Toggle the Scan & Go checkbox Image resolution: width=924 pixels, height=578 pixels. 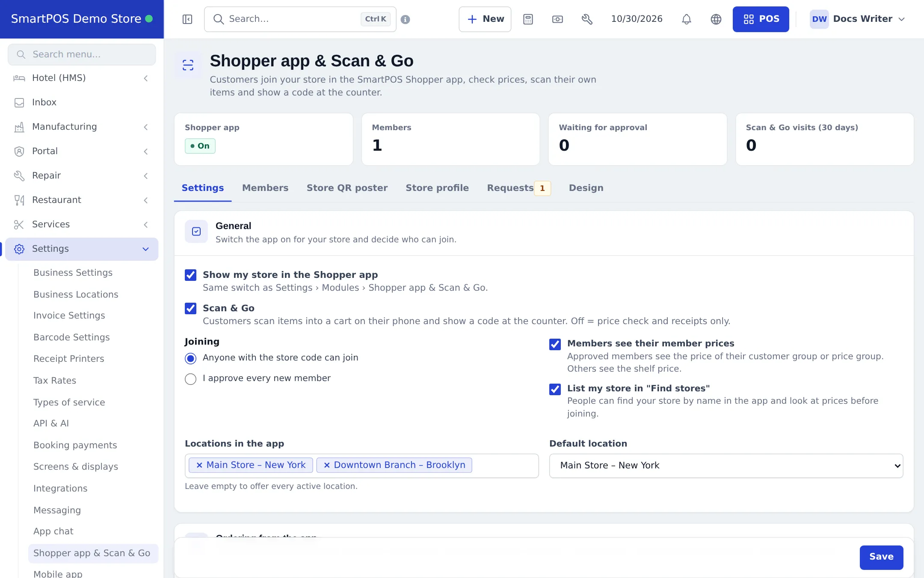click(191, 308)
